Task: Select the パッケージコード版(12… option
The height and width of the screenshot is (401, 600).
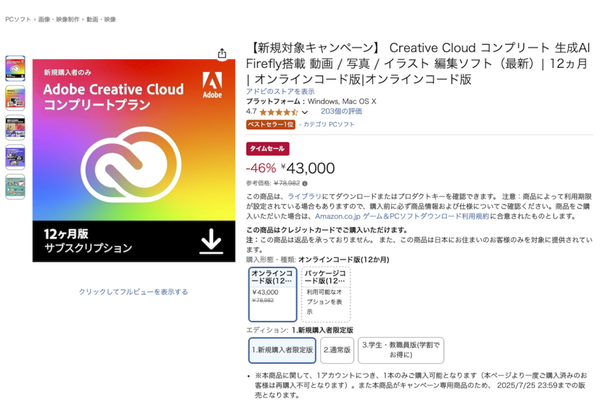Action: click(x=326, y=294)
